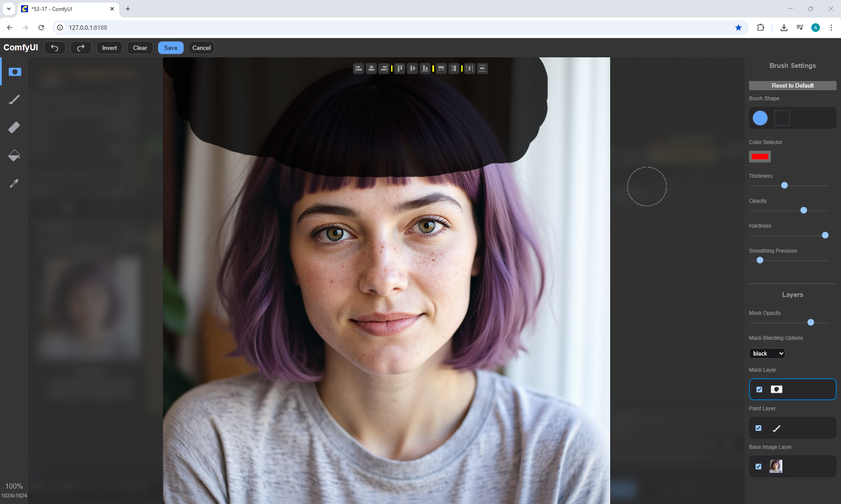Click the align left edges icon
Viewport: 841px width, 504px height.
click(x=359, y=68)
